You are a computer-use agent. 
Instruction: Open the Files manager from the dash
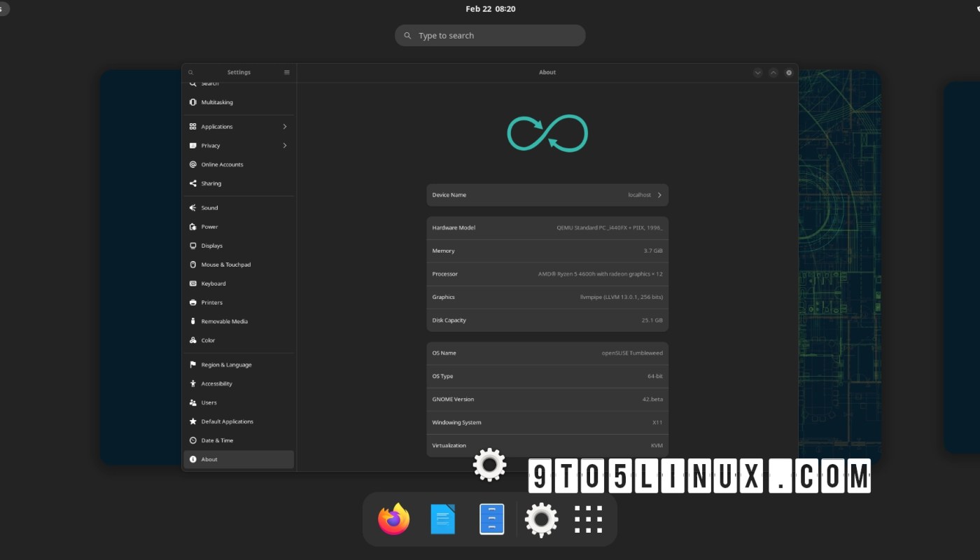(x=491, y=519)
